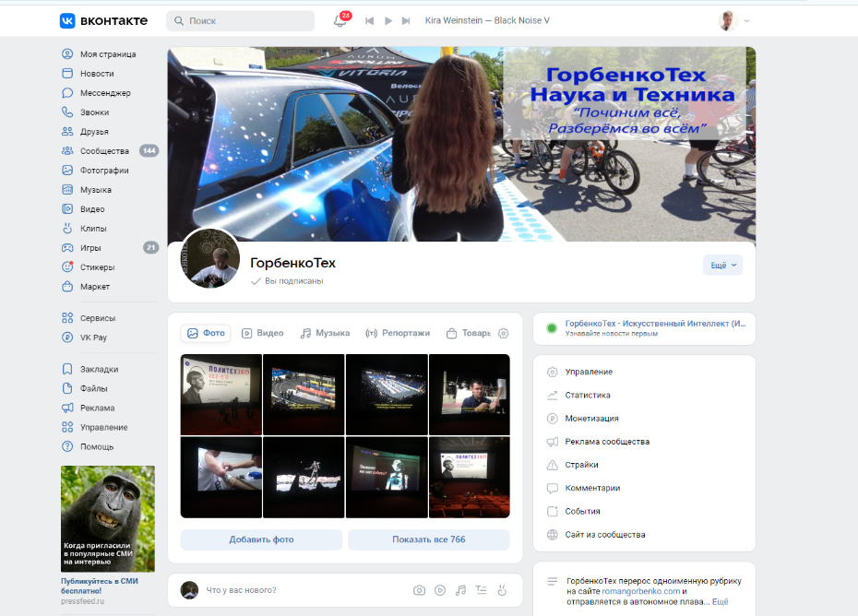Open the first ПОЛИТЕХ photo thumbnail

tap(220, 394)
